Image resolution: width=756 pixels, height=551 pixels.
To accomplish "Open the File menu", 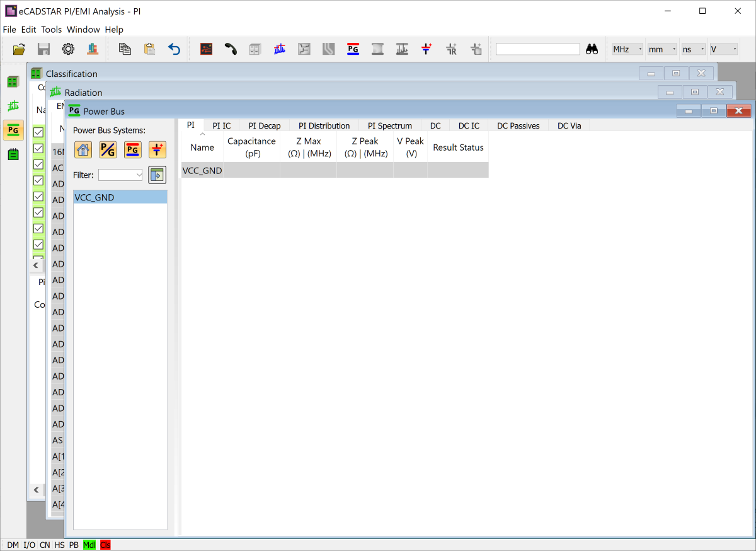I will click(9, 30).
